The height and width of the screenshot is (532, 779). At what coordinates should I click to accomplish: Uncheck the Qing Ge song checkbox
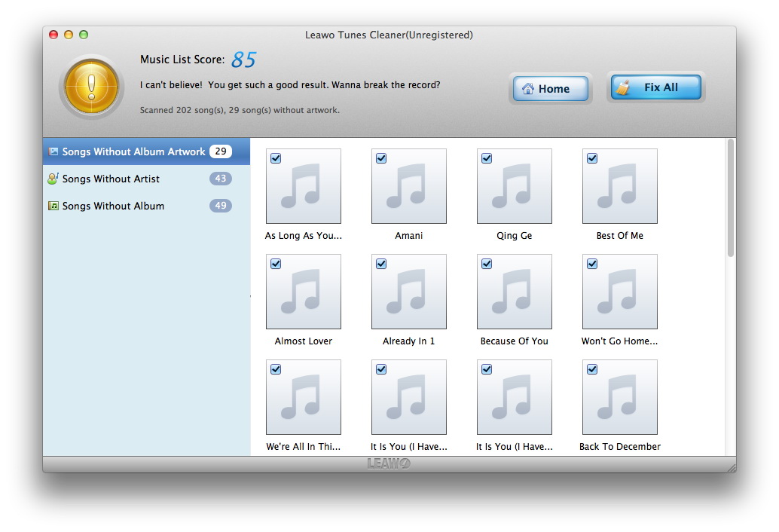click(487, 158)
